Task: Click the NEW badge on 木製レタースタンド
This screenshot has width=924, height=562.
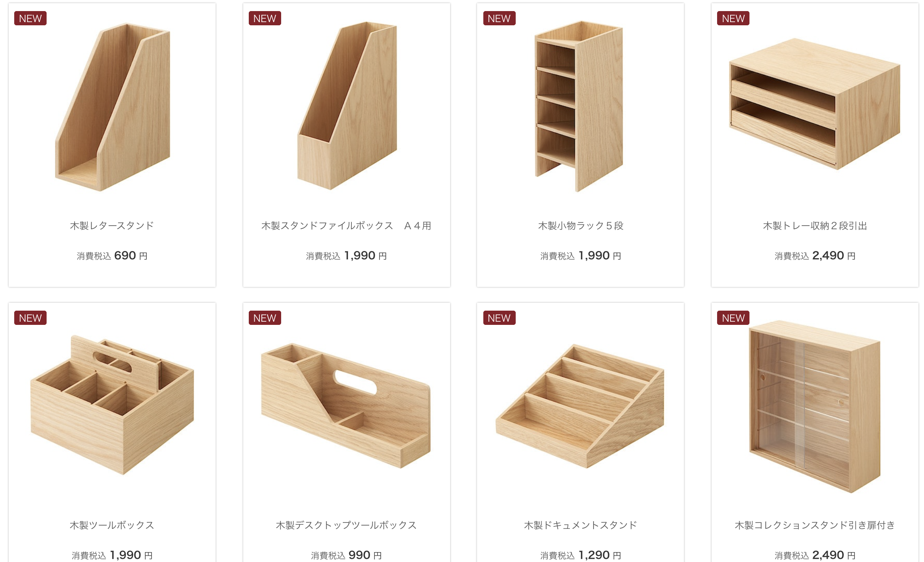Action: coord(30,18)
